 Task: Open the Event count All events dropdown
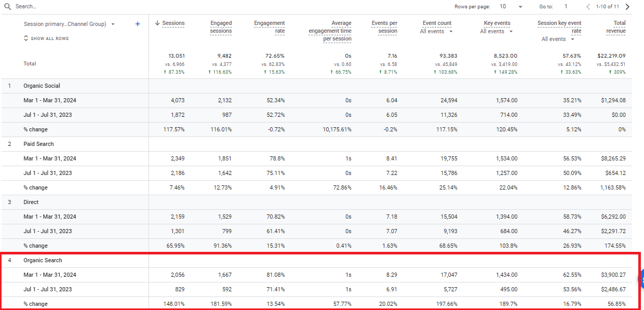coord(436,32)
